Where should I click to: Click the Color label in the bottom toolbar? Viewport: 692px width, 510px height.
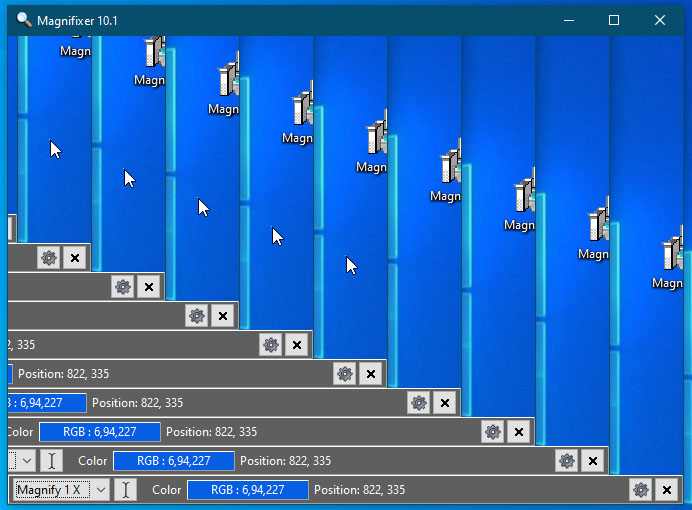pos(166,490)
